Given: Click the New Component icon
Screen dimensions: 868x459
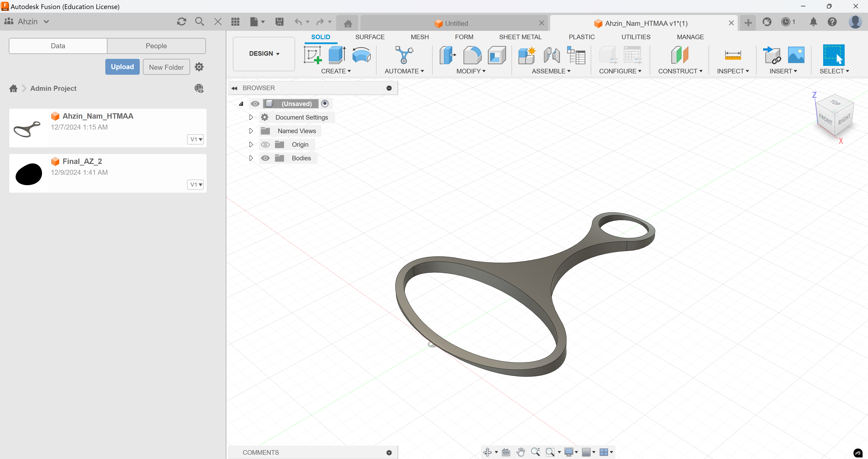Looking at the screenshot, I should [x=527, y=55].
